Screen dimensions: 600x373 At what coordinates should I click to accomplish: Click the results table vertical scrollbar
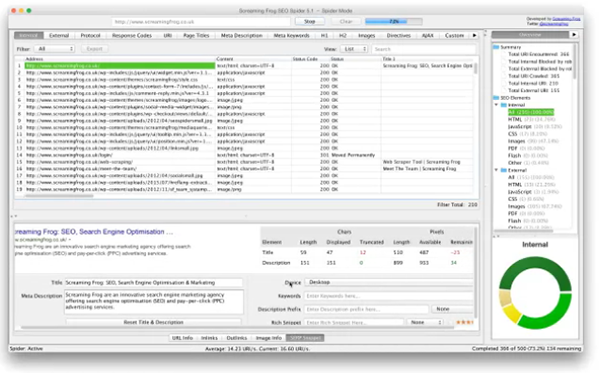click(x=476, y=69)
